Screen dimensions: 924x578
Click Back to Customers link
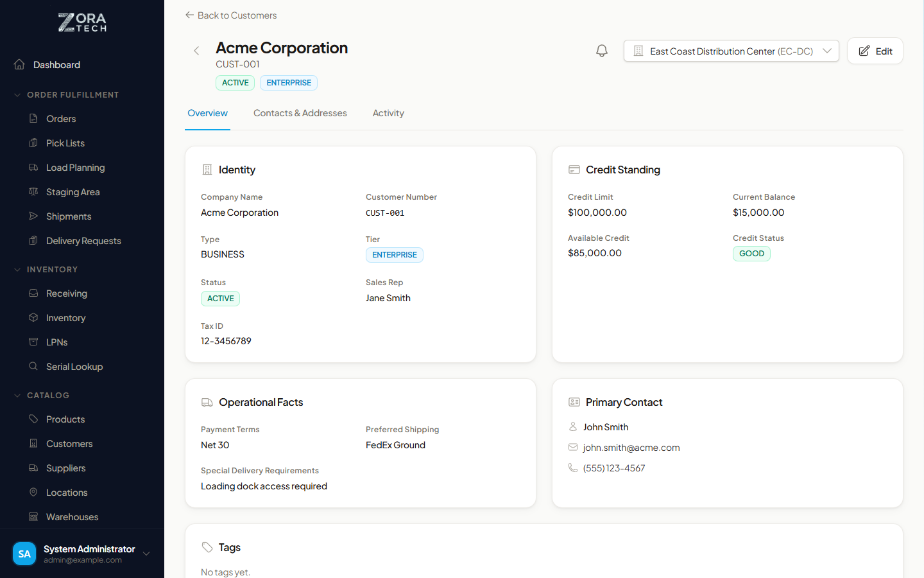(231, 15)
